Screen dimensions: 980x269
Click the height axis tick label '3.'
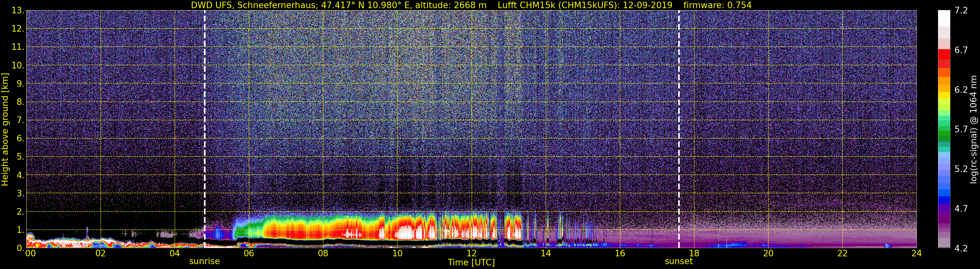20,193
